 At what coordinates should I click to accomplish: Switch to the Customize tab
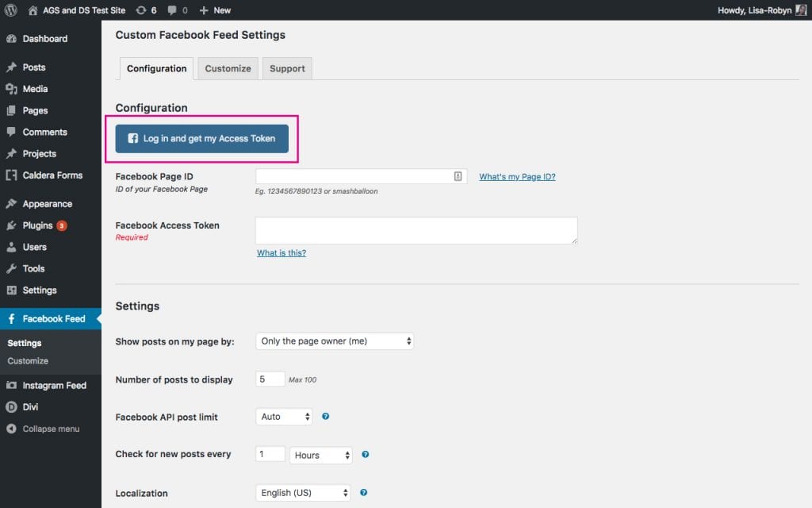click(x=228, y=68)
